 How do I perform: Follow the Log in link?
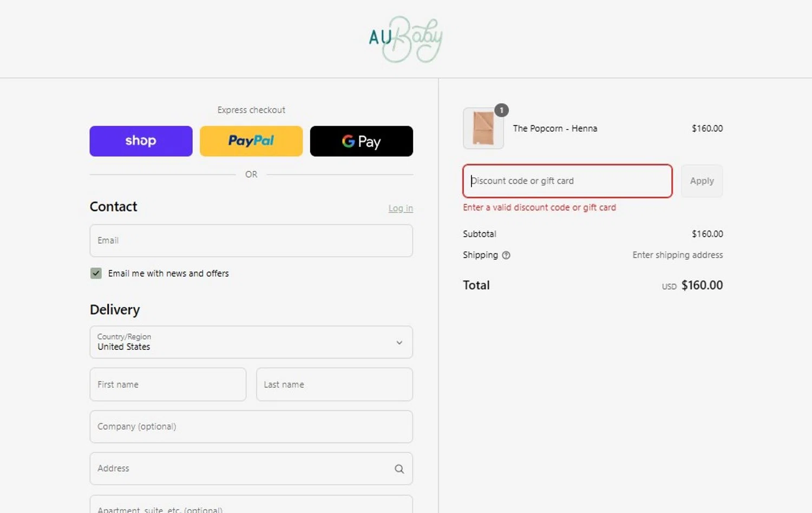pyautogui.click(x=401, y=208)
